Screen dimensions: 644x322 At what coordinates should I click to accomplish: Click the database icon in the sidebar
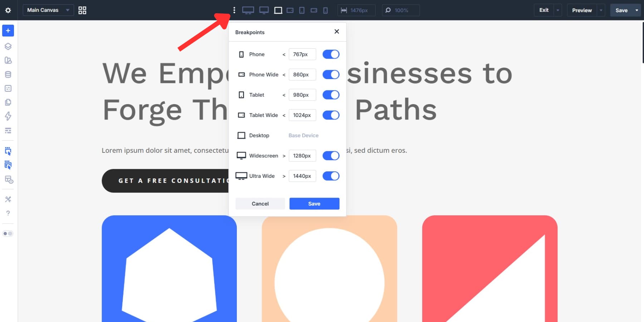pos(8,74)
